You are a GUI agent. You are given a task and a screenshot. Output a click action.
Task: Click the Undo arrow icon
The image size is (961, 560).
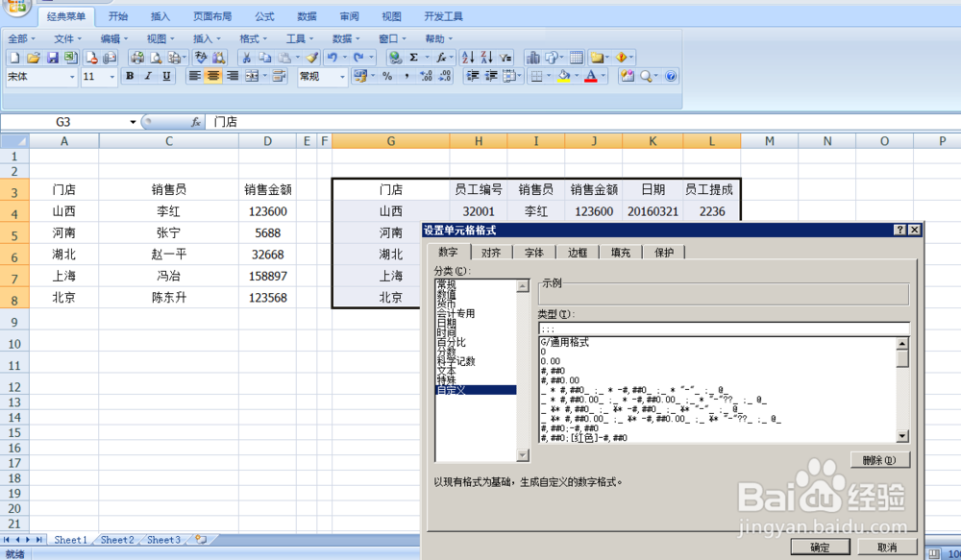[x=333, y=58]
